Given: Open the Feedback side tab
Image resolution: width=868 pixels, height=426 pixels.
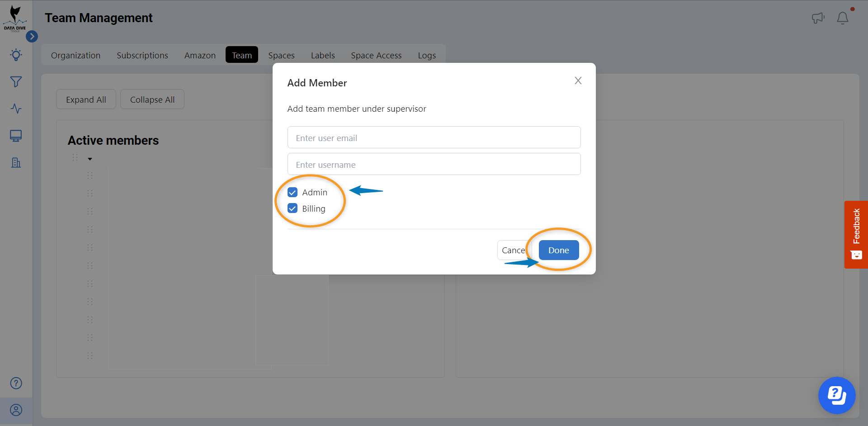Looking at the screenshot, I should tap(856, 234).
